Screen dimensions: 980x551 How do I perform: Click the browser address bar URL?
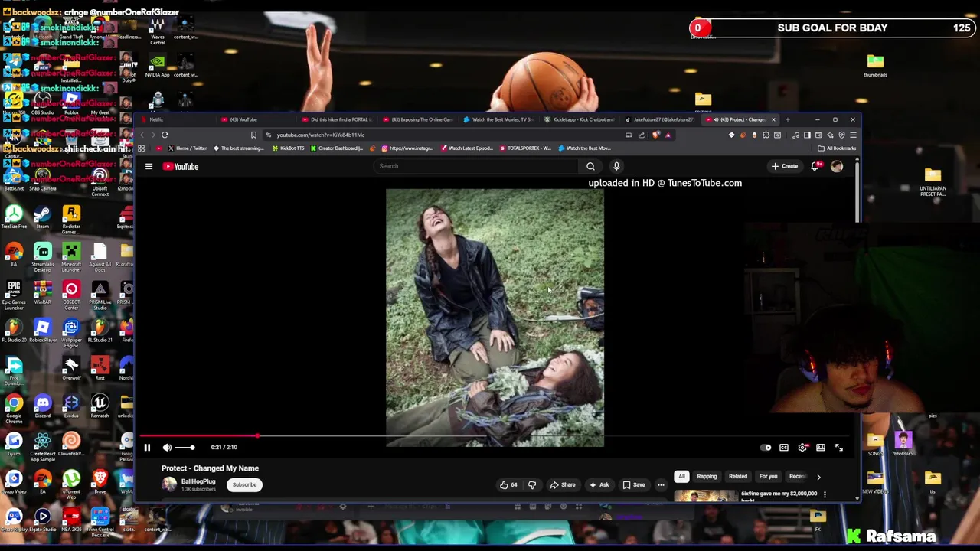321,135
